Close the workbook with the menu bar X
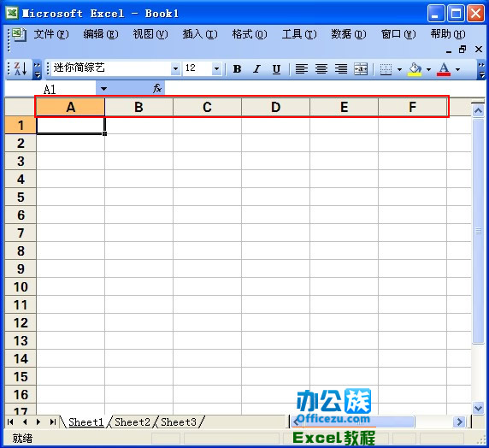 [479, 50]
